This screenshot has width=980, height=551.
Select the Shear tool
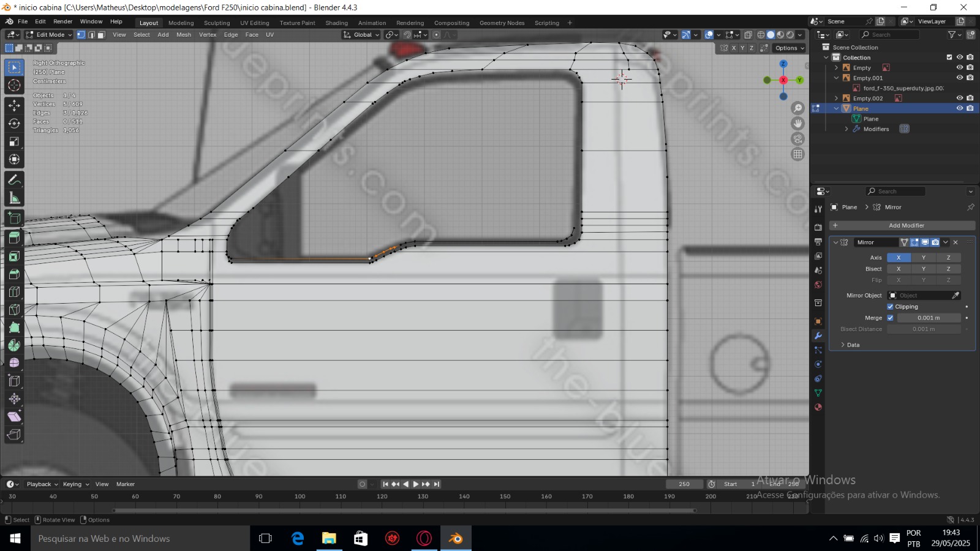(x=14, y=417)
